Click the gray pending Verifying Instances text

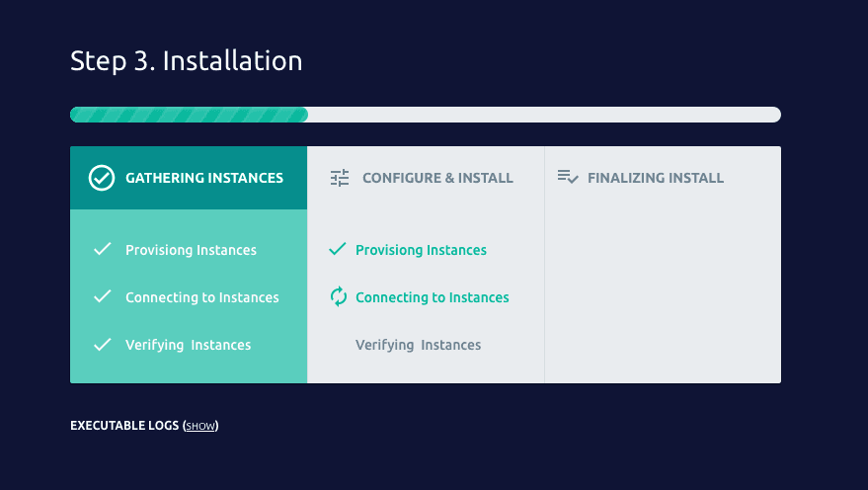click(x=418, y=346)
